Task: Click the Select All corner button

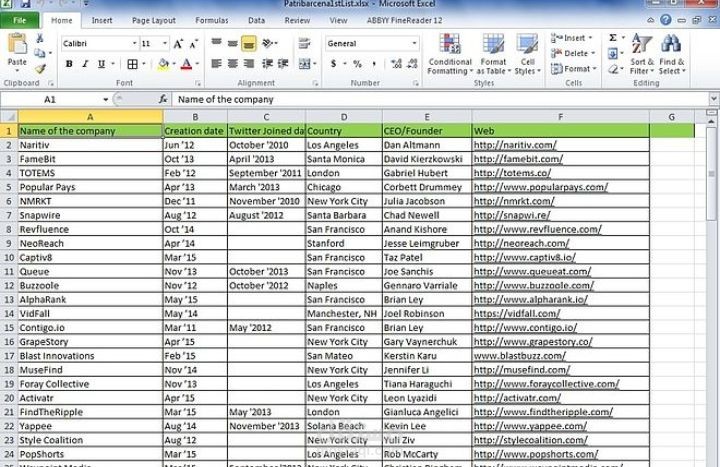Action: tap(9, 117)
